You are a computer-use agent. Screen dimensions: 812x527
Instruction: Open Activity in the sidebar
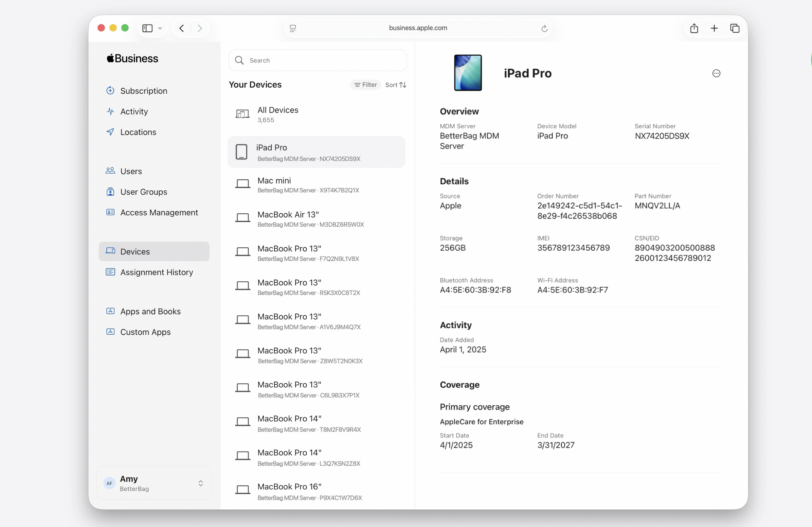[154, 112]
